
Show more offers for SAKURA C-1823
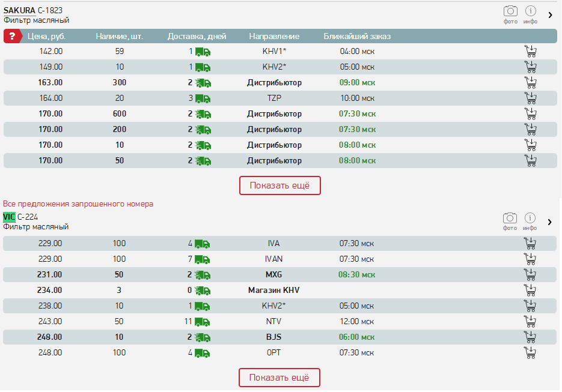pyautogui.click(x=280, y=185)
